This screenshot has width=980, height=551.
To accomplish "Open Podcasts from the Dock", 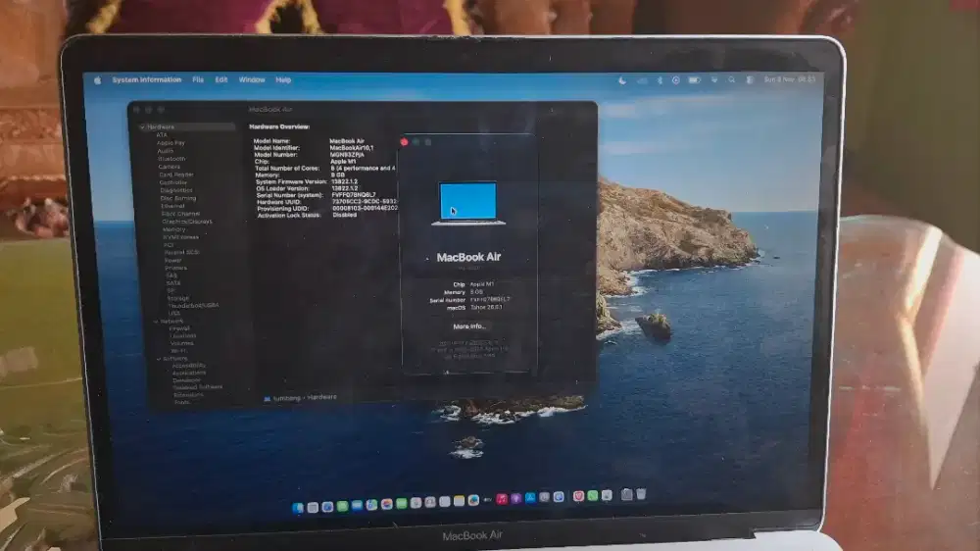I will (516, 498).
